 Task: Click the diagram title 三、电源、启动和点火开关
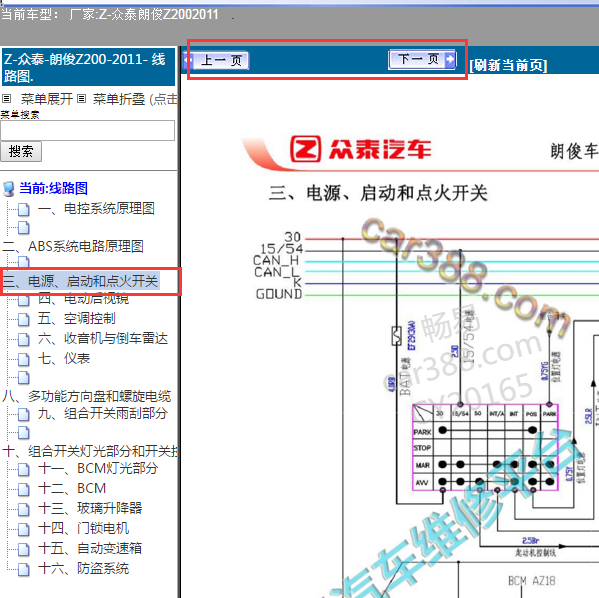tap(378, 193)
